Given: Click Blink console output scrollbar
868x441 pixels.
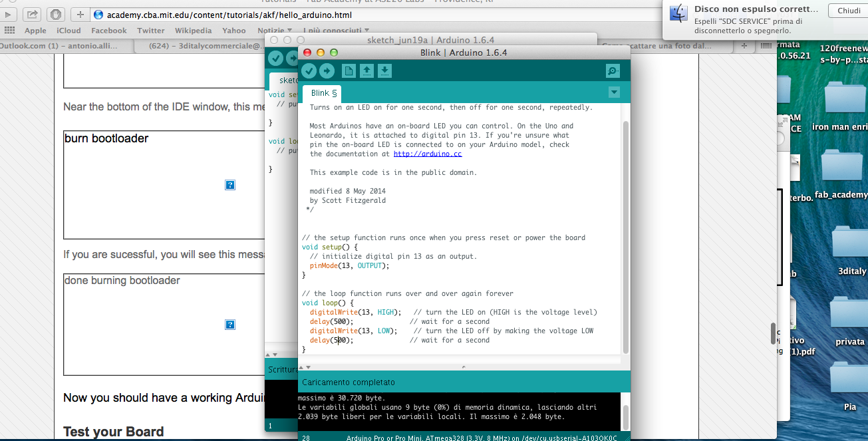Looking at the screenshot, I should coord(625,418).
